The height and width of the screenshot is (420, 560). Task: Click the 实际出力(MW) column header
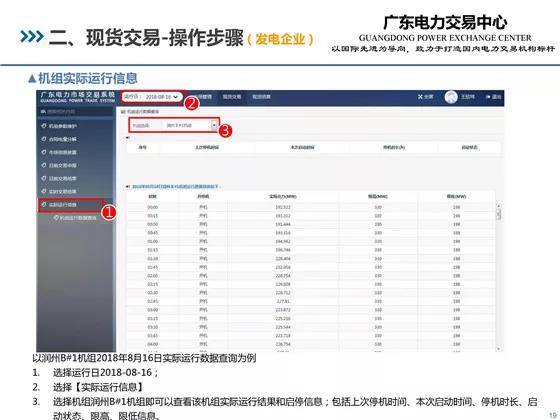click(282, 196)
